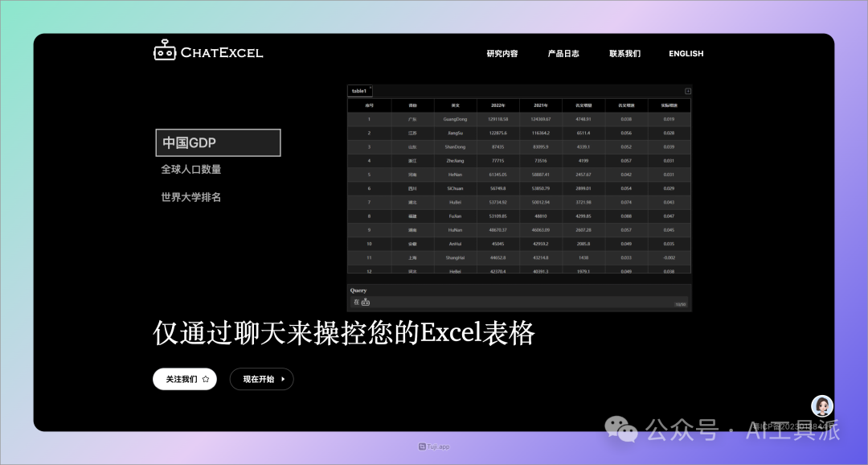Click the 116364.2 value cell
868x465 pixels.
click(x=541, y=133)
